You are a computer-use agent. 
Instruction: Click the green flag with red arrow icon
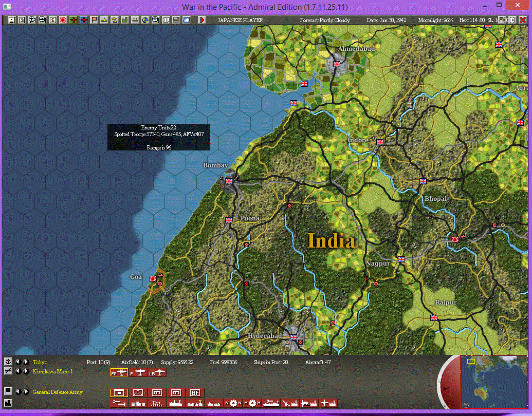502,20
